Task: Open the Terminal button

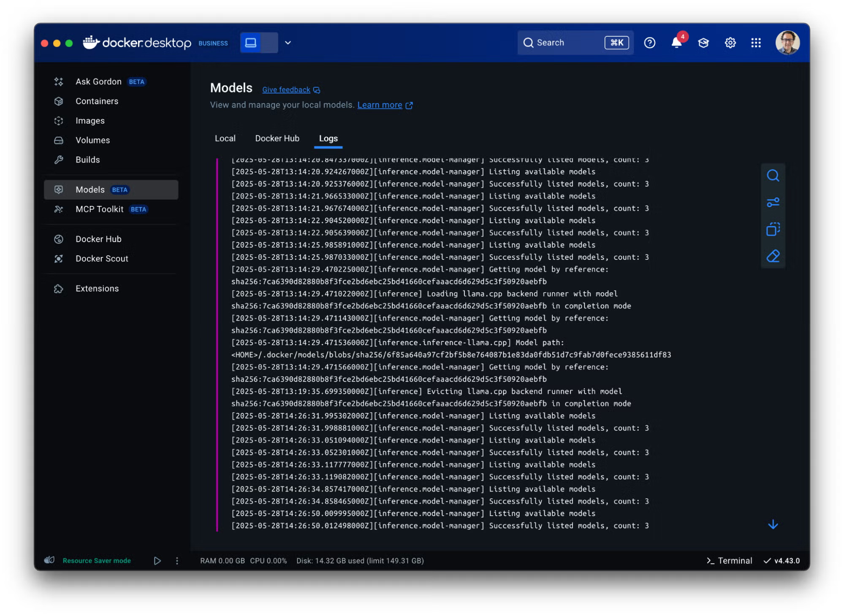Action: click(x=729, y=560)
